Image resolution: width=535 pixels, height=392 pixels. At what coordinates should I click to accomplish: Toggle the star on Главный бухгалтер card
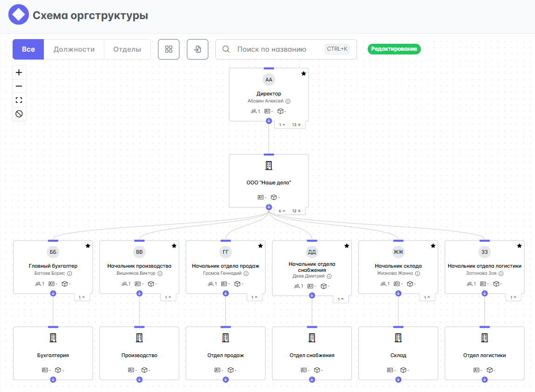88,246
